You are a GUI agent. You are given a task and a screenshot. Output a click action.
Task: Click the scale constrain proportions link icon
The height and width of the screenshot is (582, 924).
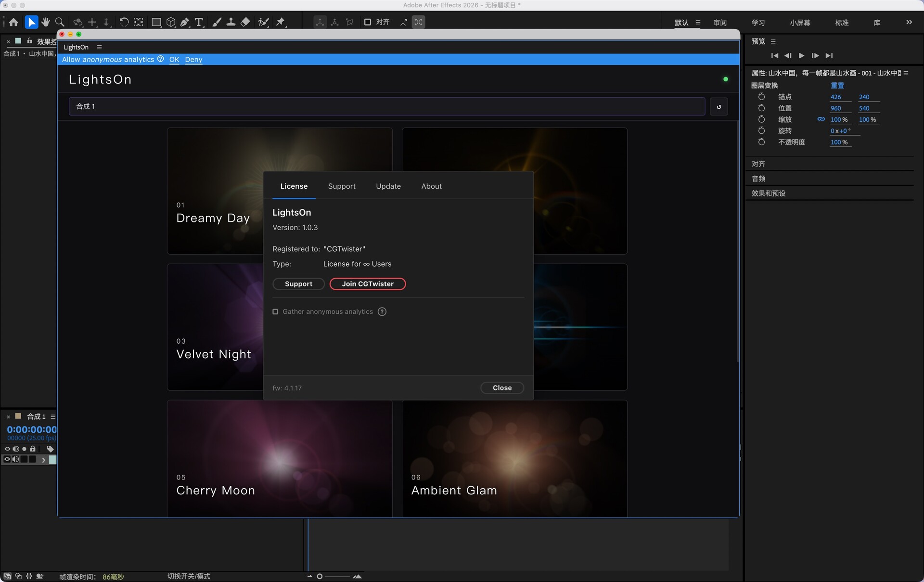click(821, 119)
